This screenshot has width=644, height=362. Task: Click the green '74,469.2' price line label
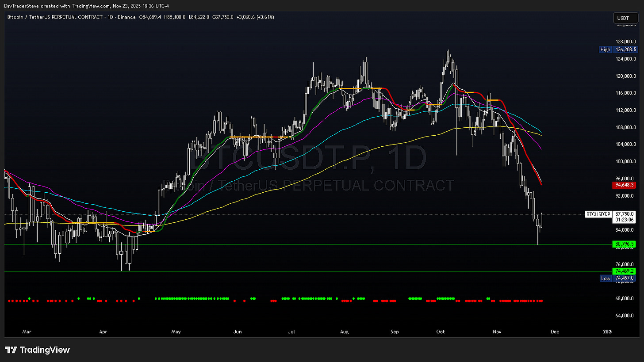[624, 271]
